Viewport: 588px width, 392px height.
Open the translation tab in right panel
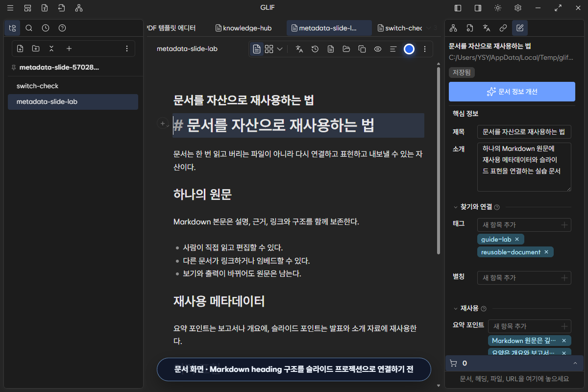[x=487, y=28]
